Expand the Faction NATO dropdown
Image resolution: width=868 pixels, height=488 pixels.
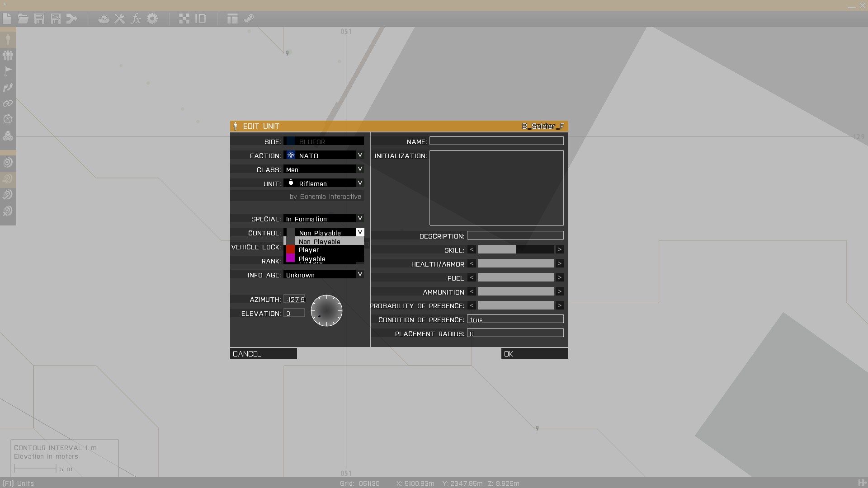pos(360,155)
